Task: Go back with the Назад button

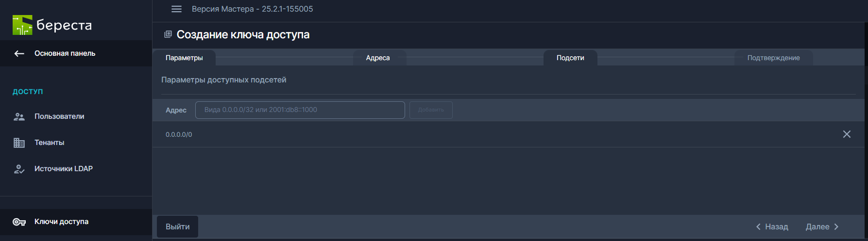Action: pos(772,227)
